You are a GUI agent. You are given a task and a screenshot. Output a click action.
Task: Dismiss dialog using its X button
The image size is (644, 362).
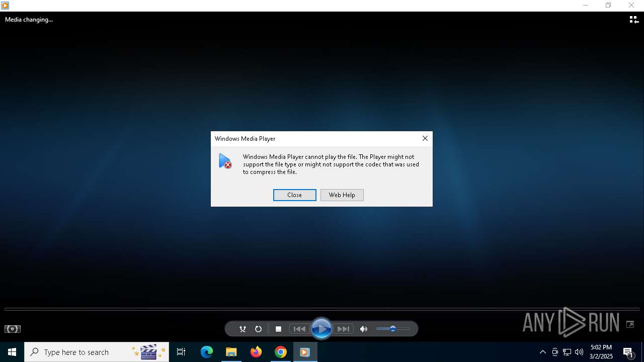pos(425,138)
